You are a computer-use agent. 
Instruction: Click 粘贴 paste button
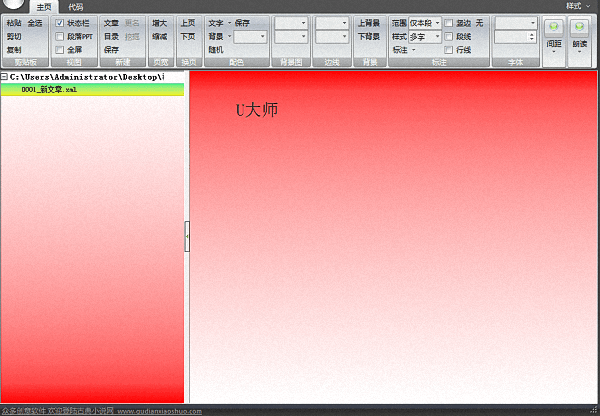pos(14,23)
